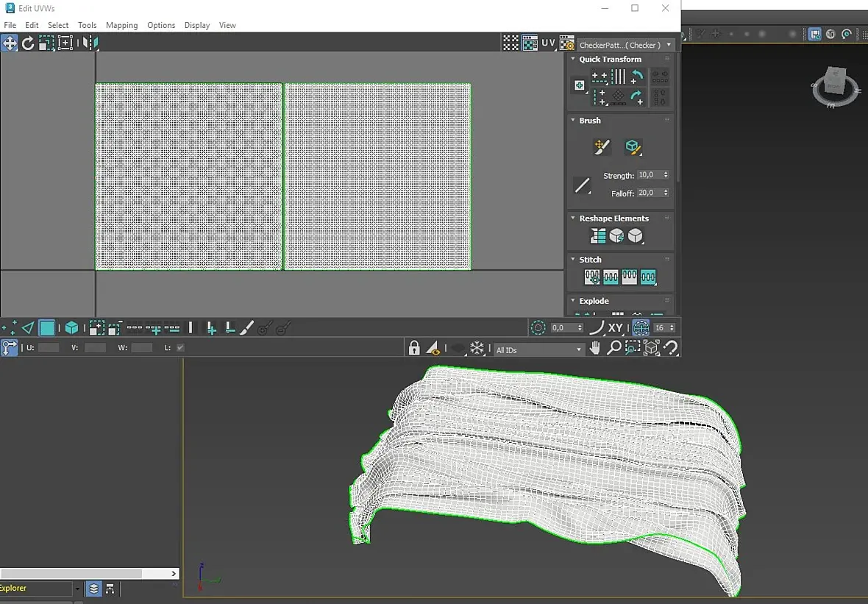This screenshot has height=604, width=868.
Task: Click the first Stitch icon in the Stitch panel
Action: pyautogui.click(x=592, y=277)
